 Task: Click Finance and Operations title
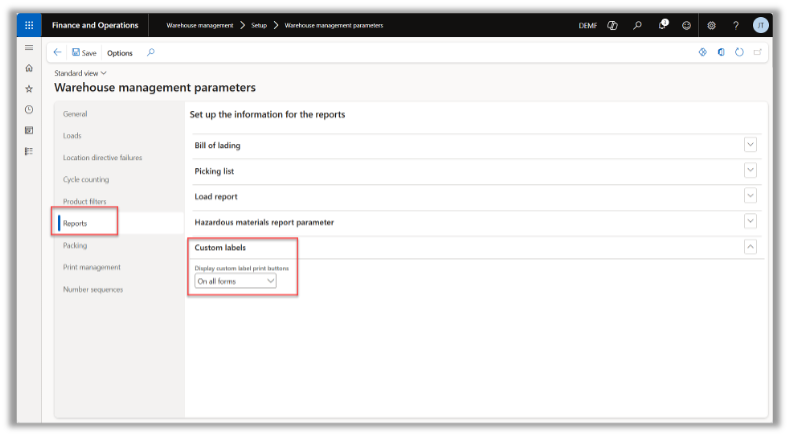95,25
